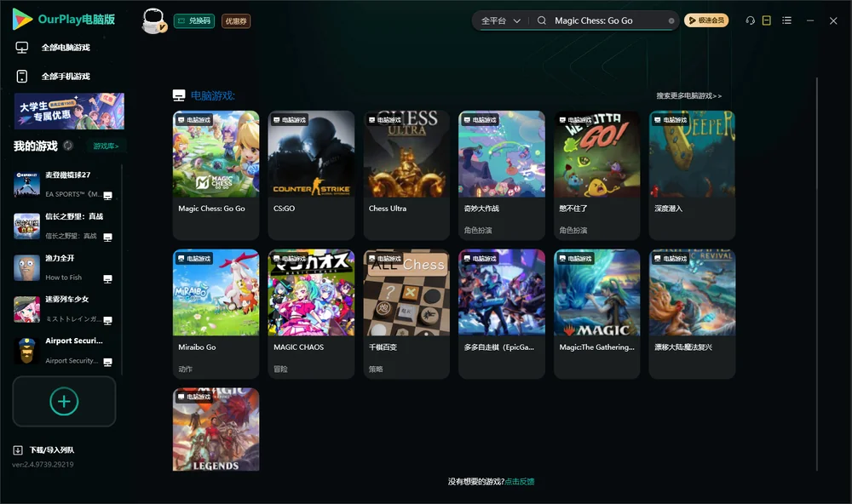Click the PC icon beside How to Fish
Image resolution: width=852 pixels, height=504 pixels.
pyautogui.click(x=107, y=278)
